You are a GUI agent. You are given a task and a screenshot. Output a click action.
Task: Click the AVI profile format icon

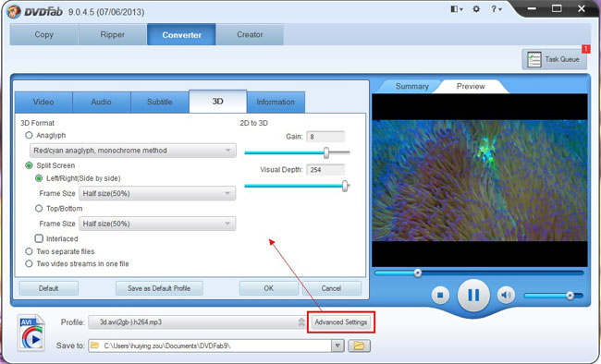click(x=31, y=333)
